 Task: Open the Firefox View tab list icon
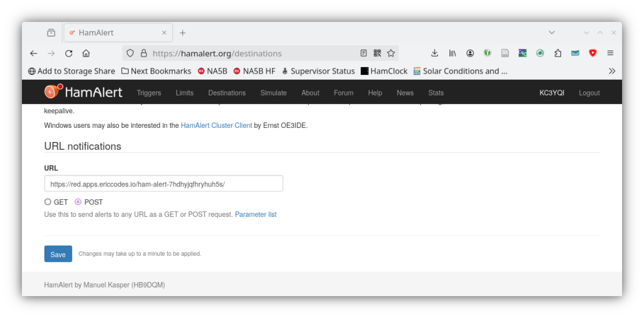coord(51,32)
